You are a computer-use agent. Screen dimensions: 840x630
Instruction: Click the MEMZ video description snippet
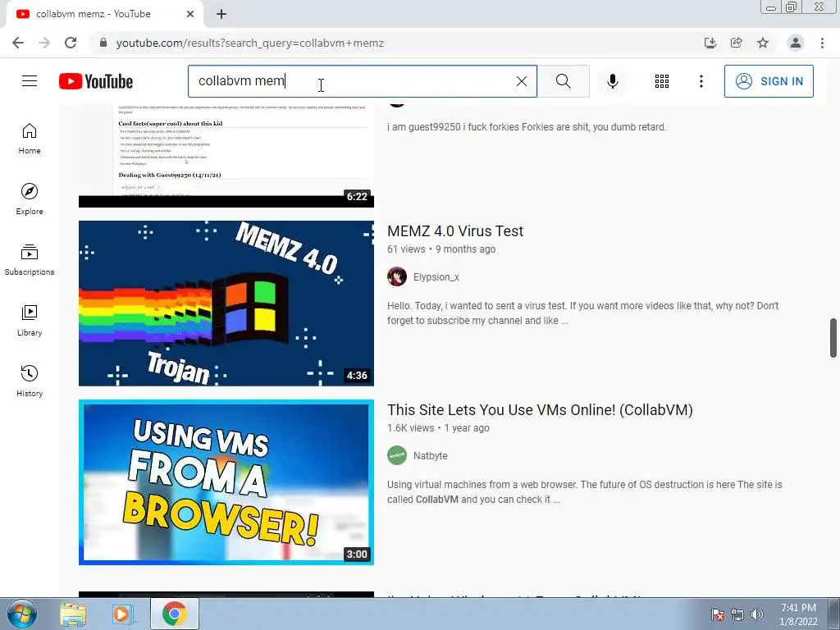point(583,313)
